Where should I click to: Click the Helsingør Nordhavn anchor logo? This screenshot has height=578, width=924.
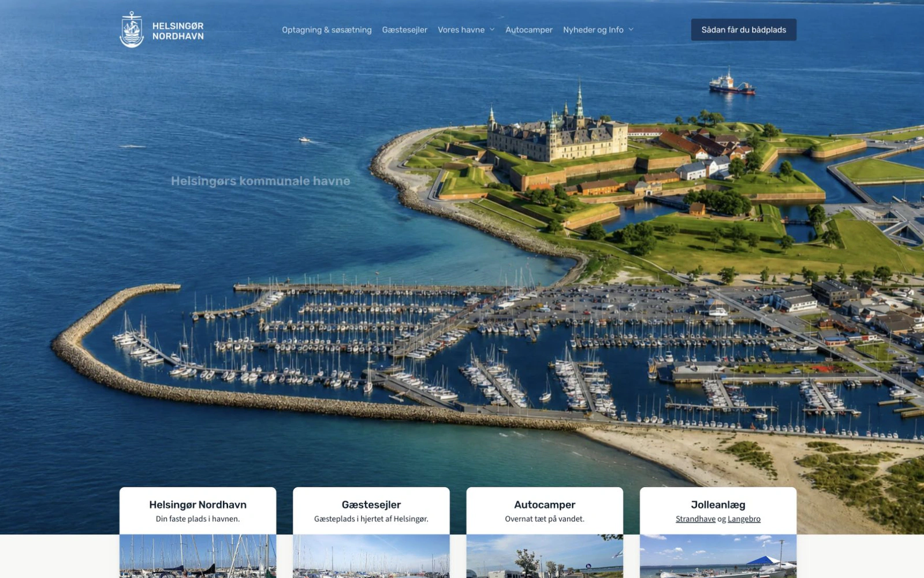coord(132,29)
